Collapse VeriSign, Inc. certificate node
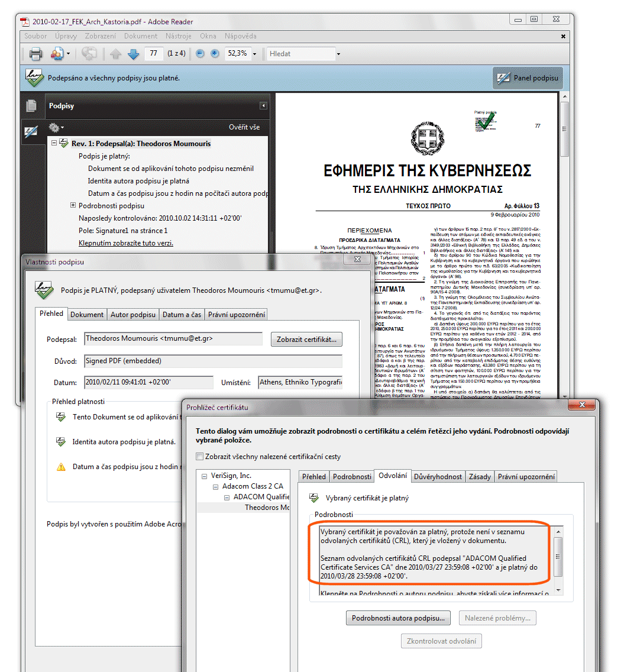Image resolution: width=621 pixels, height=672 pixels. 204,476
